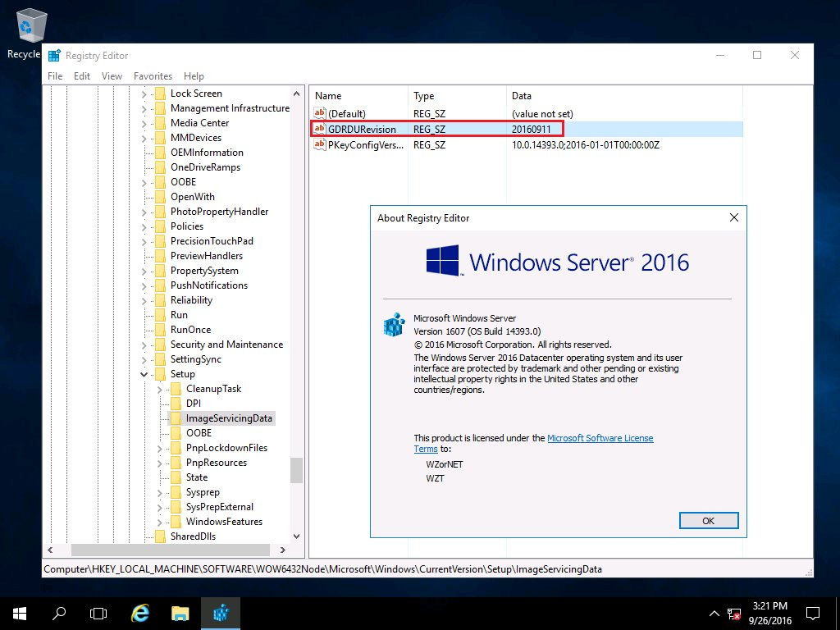Click OK in About Registry Editor
This screenshot has width=840, height=630.
(x=708, y=521)
